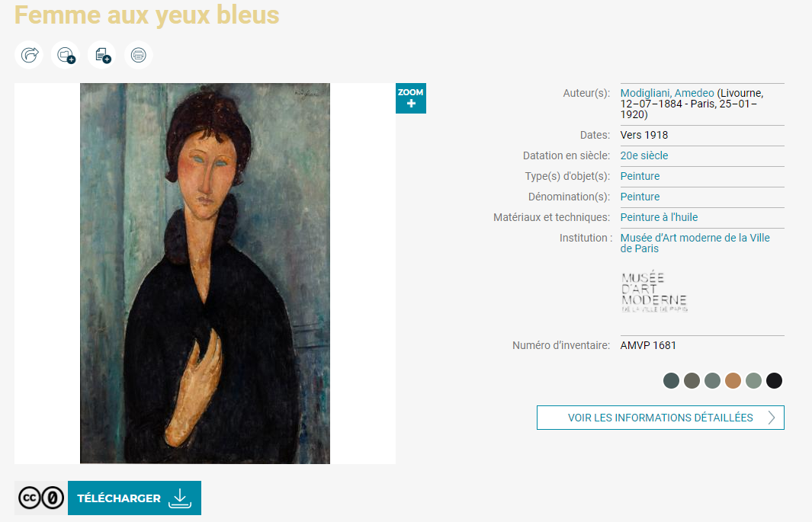Click VOIR LES INFORMATIONS DÉTAILLÉES

tap(660, 417)
